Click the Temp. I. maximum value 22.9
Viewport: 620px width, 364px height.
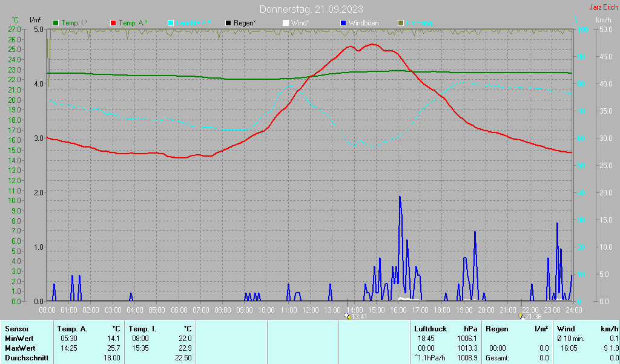click(x=185, y=349)
